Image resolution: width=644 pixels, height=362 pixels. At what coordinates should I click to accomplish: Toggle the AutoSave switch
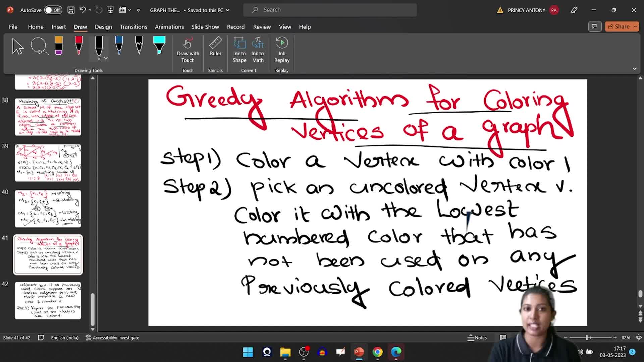click(x=53, y=10)
